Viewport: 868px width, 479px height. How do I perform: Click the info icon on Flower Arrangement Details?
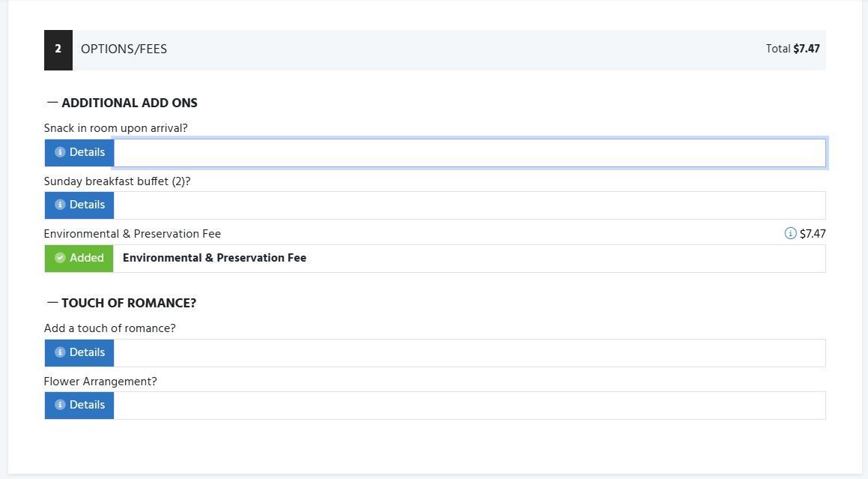click(60, 405)
